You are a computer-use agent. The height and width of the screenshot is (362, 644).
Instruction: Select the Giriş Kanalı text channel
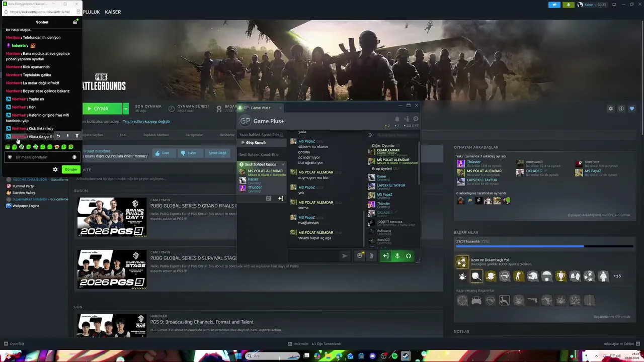tap(262, 143)
